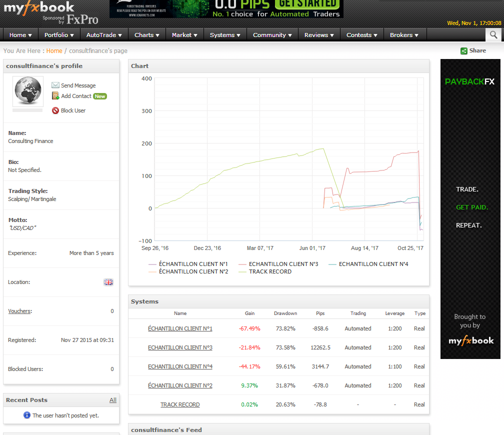This screenshot has height=435, width=504.
Task: Click the green Share icon
Action: coord(464,50)
